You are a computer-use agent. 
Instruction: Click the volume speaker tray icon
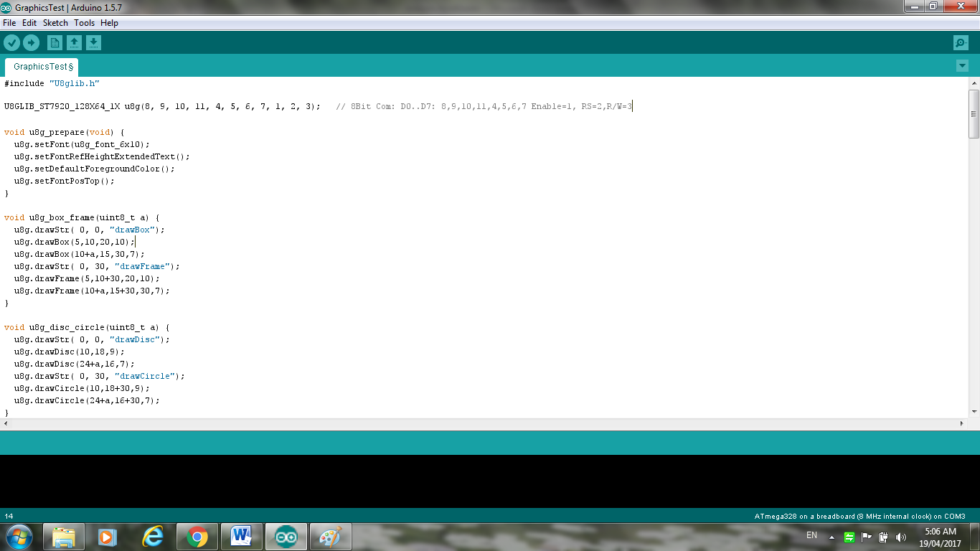tap(901, 537)
